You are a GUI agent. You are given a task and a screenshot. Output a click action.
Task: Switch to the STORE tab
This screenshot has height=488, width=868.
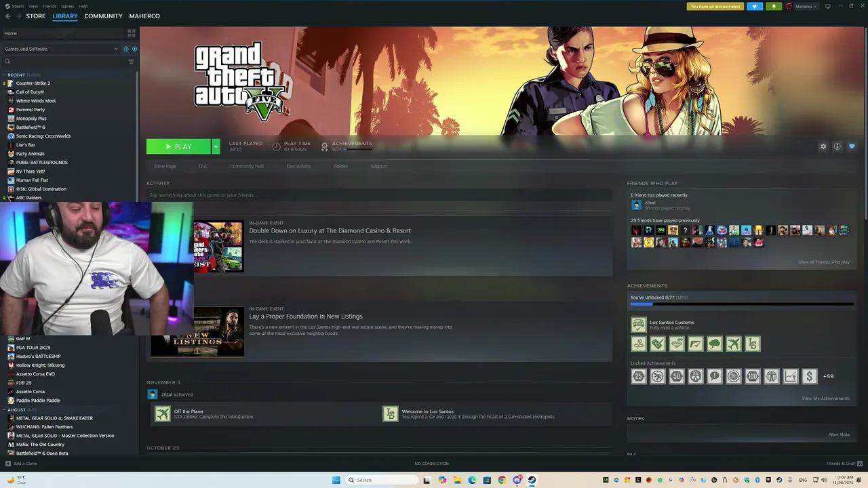pyautogui.click(x=36, y=16)
